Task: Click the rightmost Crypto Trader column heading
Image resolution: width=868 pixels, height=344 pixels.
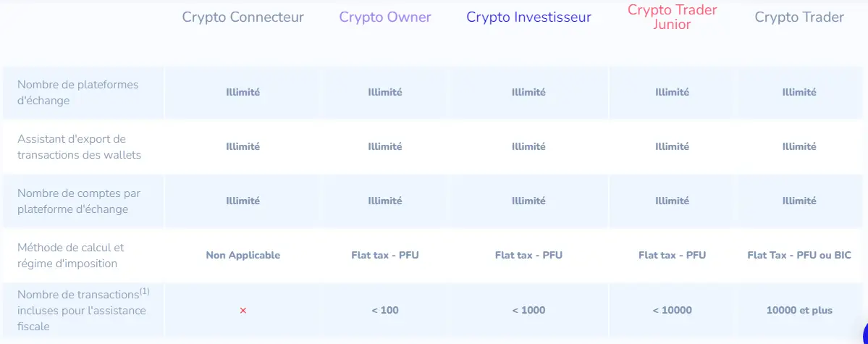Action: pos(799,17)
